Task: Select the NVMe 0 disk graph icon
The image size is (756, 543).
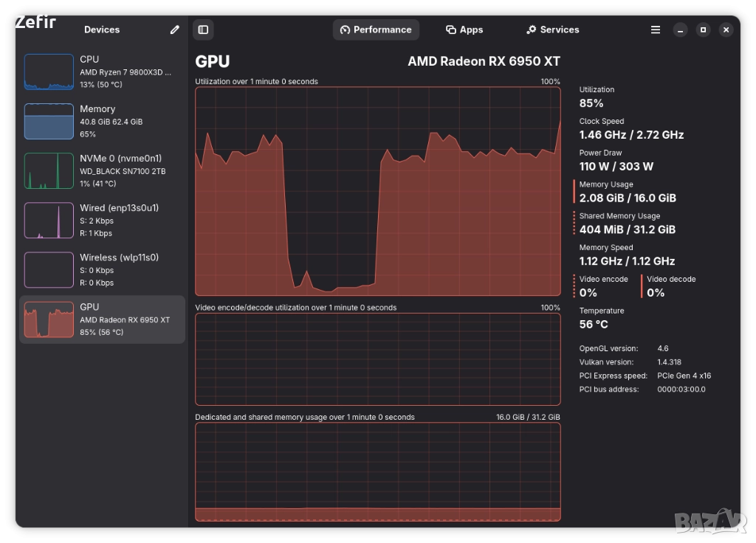Action: point(49,170)
